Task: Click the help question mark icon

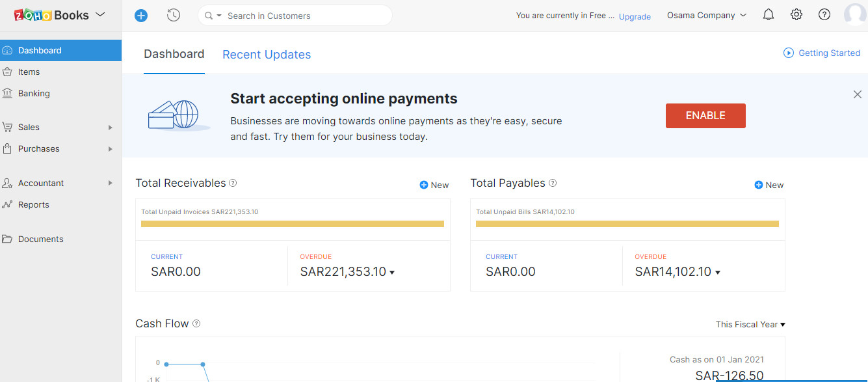Action: point(824,15)
